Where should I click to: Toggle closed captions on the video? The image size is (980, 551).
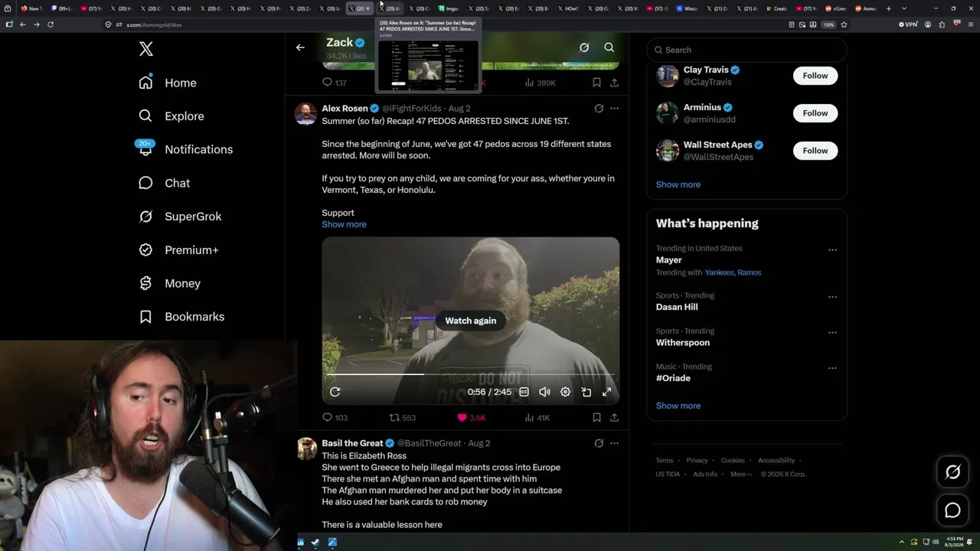point(524,392)
